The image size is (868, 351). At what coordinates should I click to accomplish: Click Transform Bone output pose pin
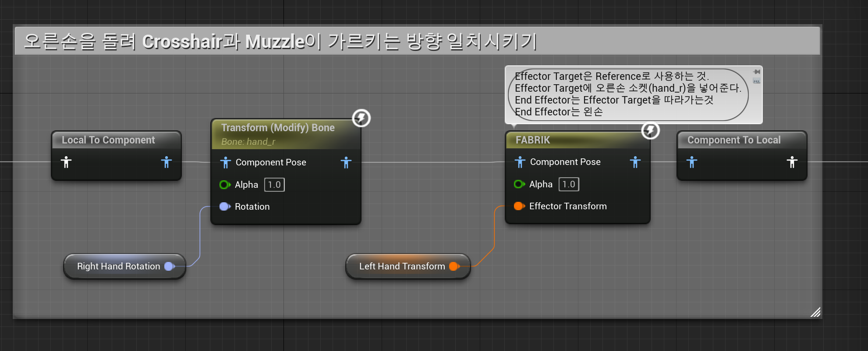click(x=346, y=163)
